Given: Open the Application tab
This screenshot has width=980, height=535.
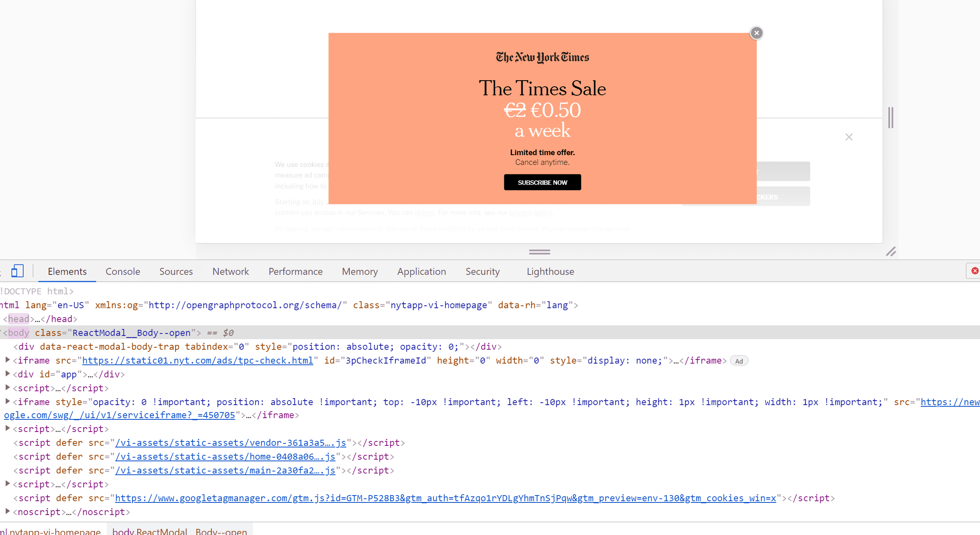Looking at the screenshot, I should [x=422, y=272].
